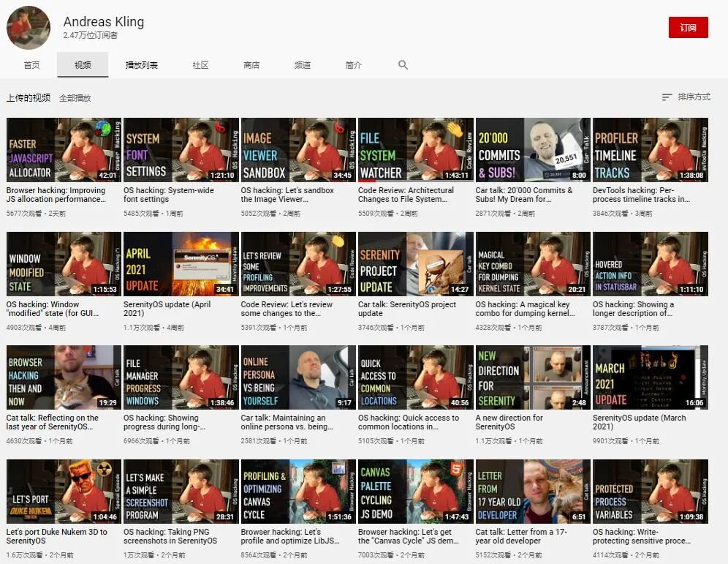Open the Hovered Action Info thumbnail
This screenshot has height=564, width=728.
point(651,264)
